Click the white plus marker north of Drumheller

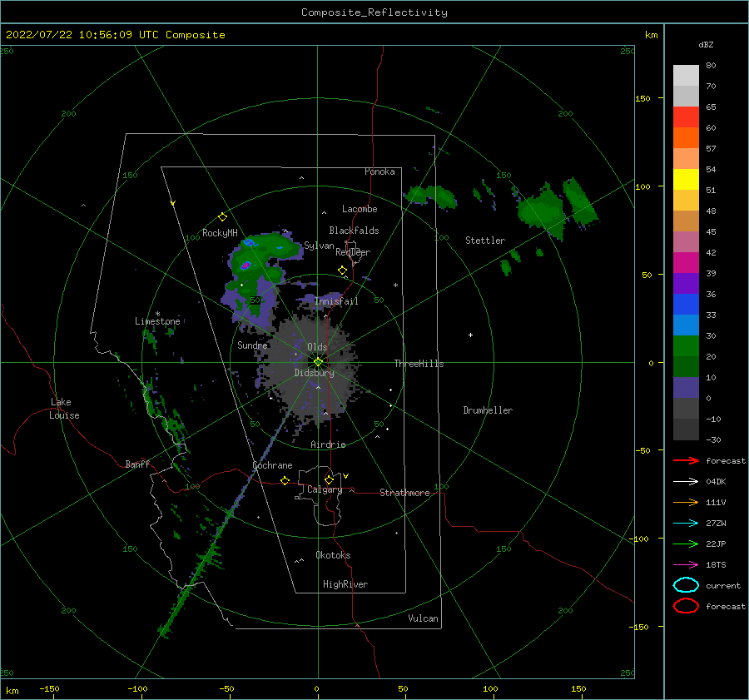coord(470,335)
